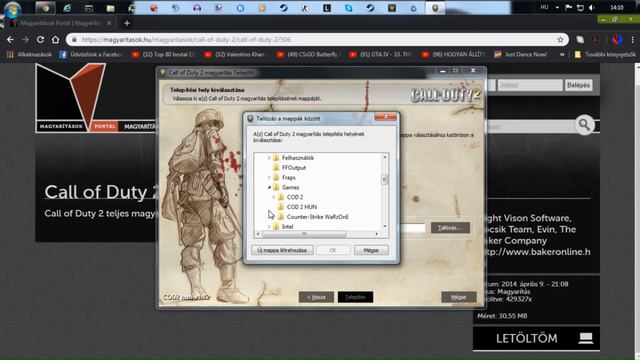640x360 pixels.
Task: Select the Fraps folder
Action: click(289, 177)
